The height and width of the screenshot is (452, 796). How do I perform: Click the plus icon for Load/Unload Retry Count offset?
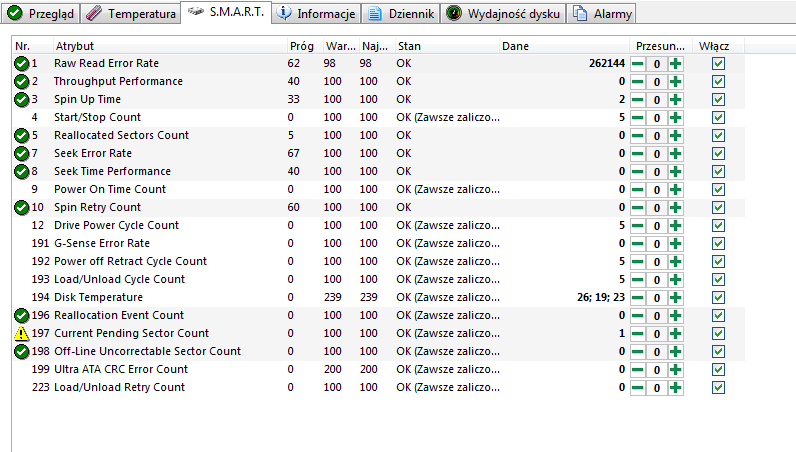point(675,388)
